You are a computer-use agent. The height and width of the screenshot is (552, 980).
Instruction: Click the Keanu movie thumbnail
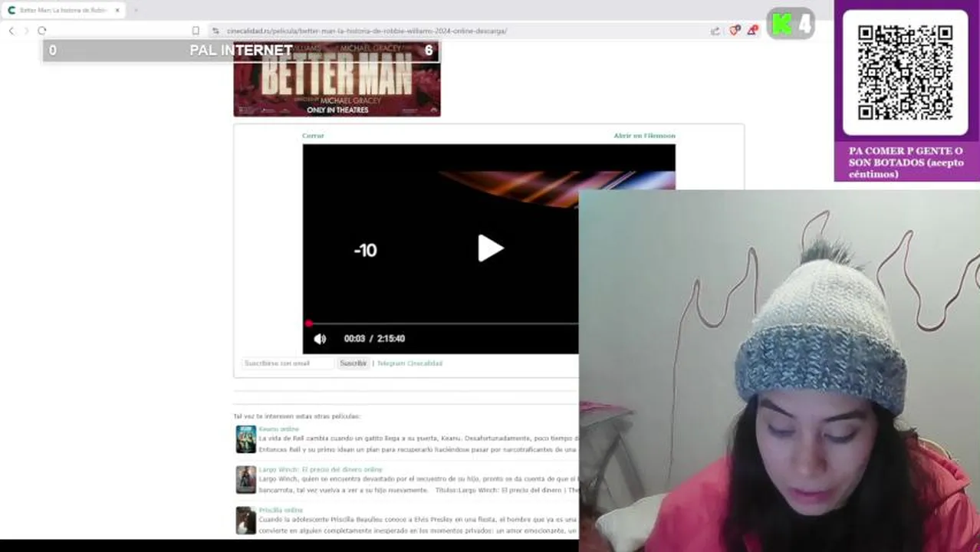pyautogui.click(x=245, y=439)
